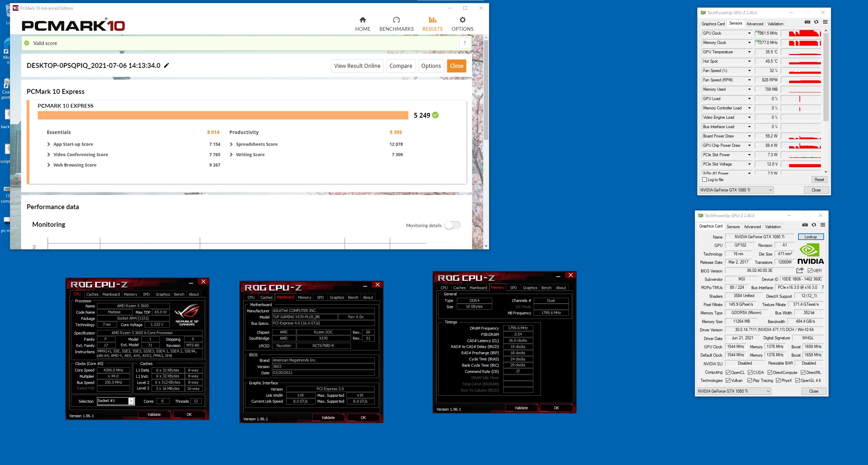This screenshot has height=465, width=868.
Task: Click orange Close result button
Action: pyautogui.click(x=456, y=66)
